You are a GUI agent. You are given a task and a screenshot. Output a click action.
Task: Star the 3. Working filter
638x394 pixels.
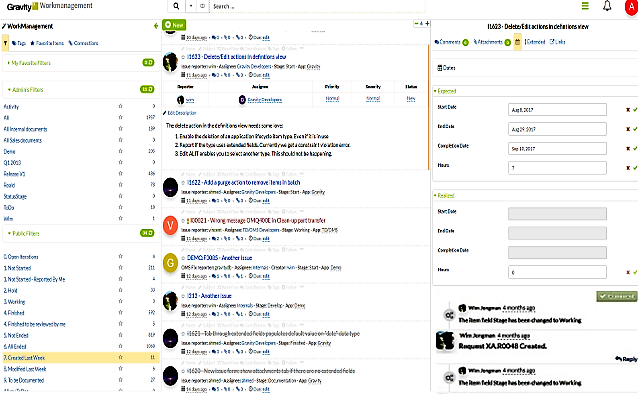point(120,301)
